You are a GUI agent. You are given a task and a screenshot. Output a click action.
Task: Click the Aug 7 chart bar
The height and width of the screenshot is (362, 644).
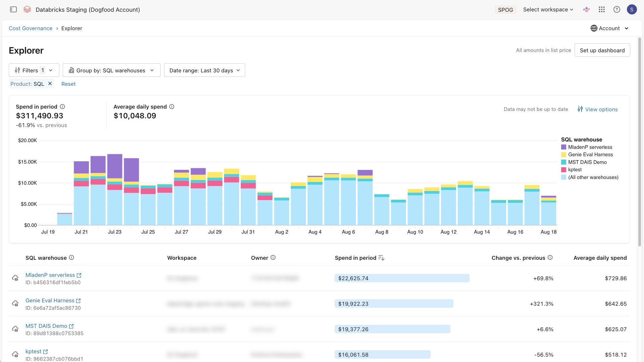point(365,197)
